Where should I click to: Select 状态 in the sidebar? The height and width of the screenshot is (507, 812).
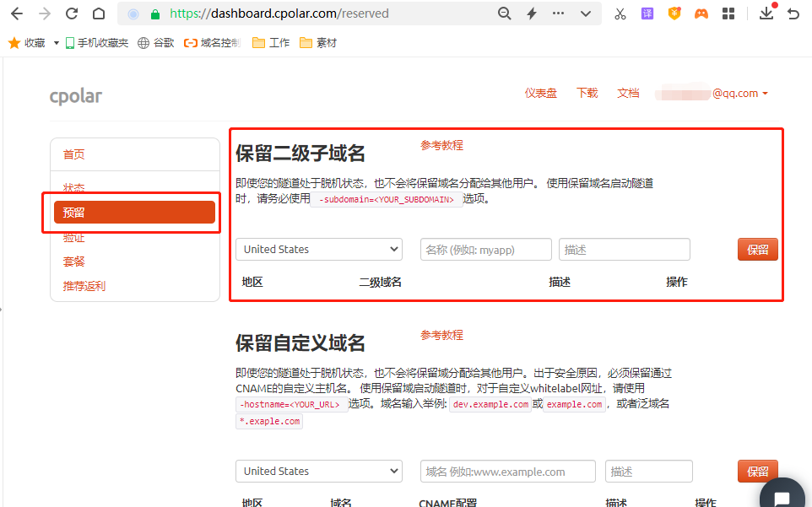tap(73, 188)
